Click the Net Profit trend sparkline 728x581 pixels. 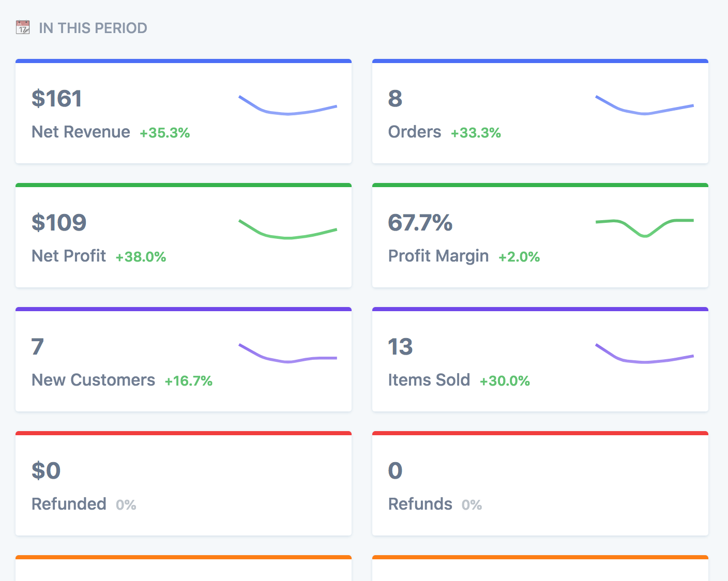287,230
